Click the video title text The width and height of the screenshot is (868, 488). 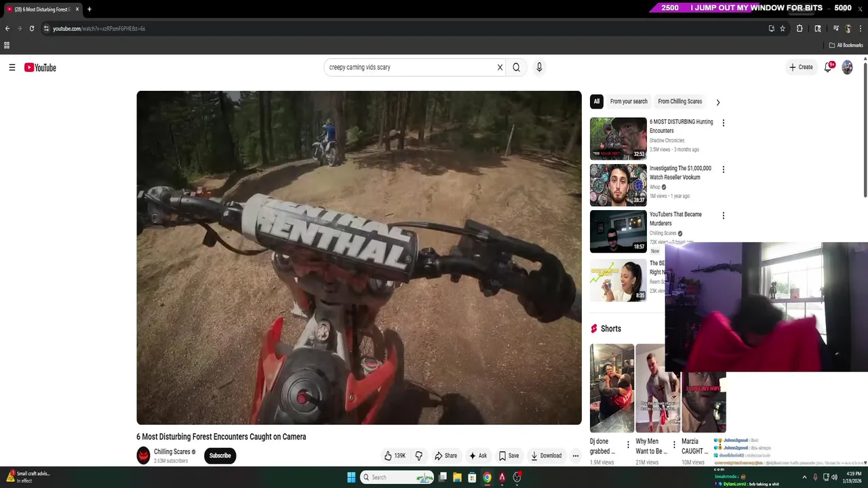click(x=221, y=436)
